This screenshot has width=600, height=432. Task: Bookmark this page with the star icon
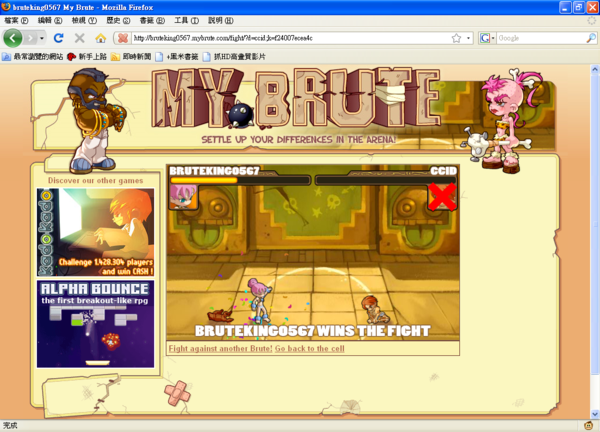(456, 38)
